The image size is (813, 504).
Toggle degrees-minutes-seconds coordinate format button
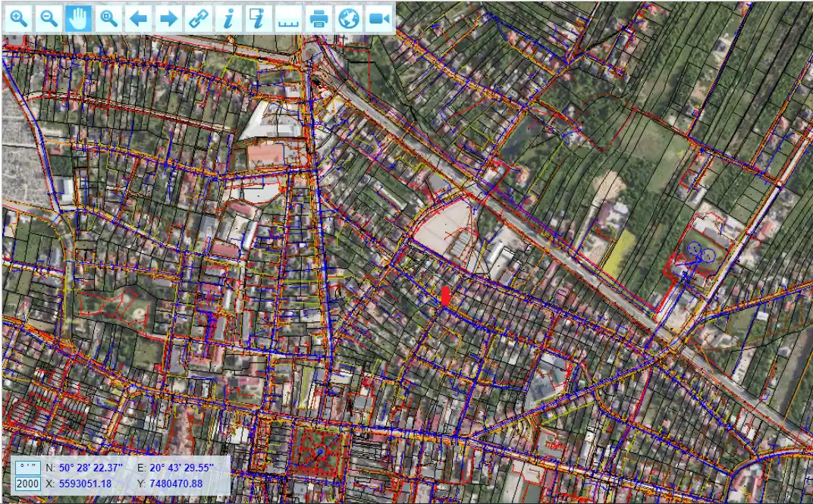point(27,467)
